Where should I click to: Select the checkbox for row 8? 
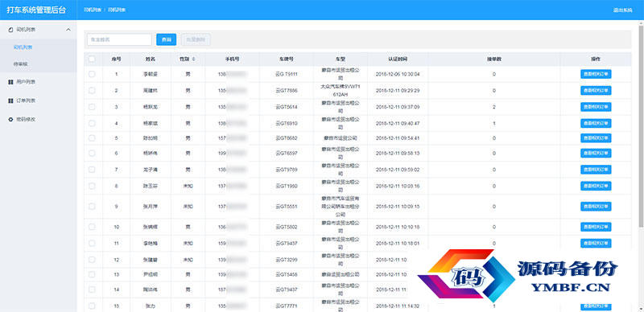tap(92, 186)
